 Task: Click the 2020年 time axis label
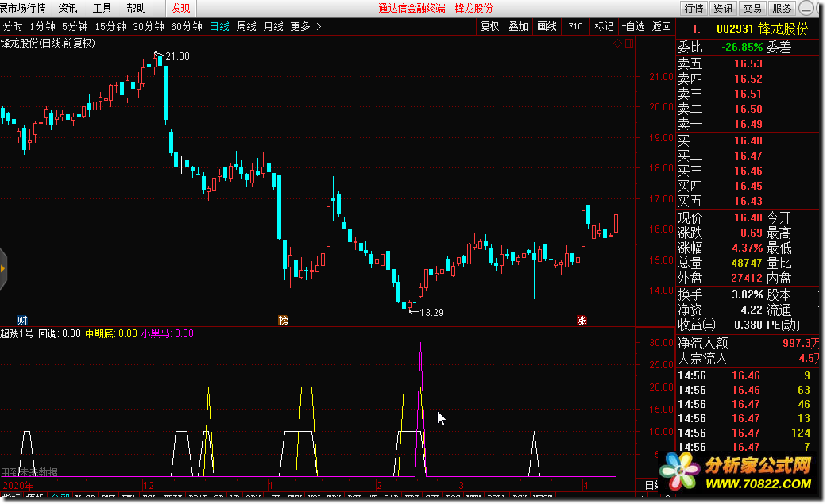click(x=18, y=486)
